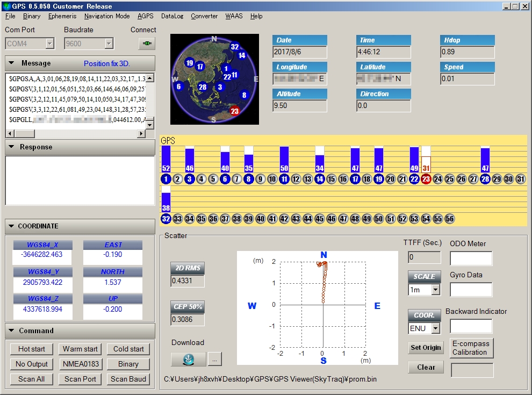Click the Download globe icon button
532x395 pixels.
click(188, 359)
